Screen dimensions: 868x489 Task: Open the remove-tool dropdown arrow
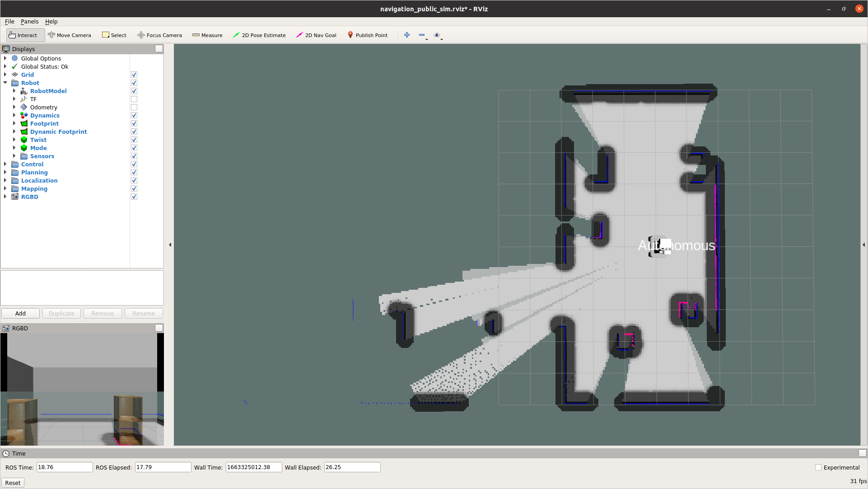coord(427,39)
